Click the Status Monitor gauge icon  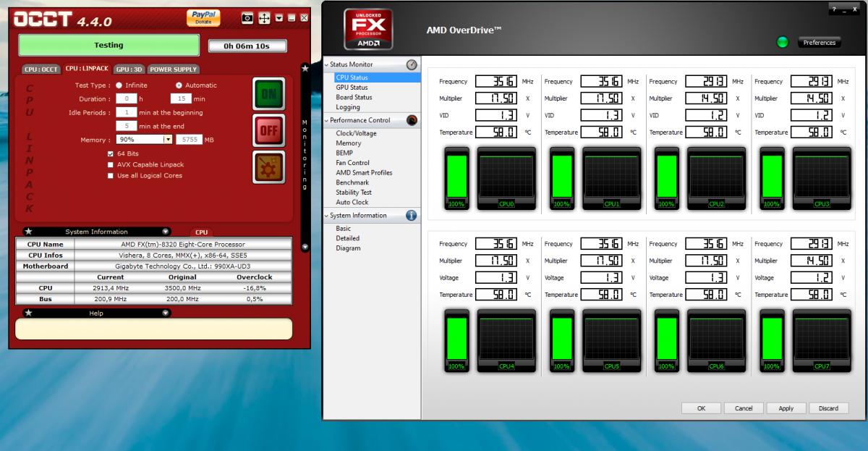point(412,64)
